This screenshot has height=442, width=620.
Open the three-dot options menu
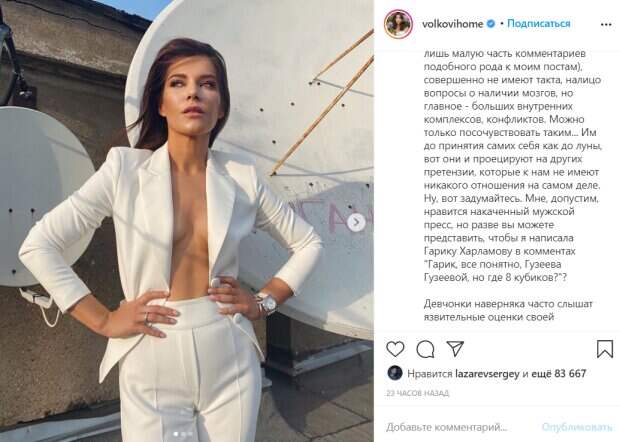click(x=606, y=25)
